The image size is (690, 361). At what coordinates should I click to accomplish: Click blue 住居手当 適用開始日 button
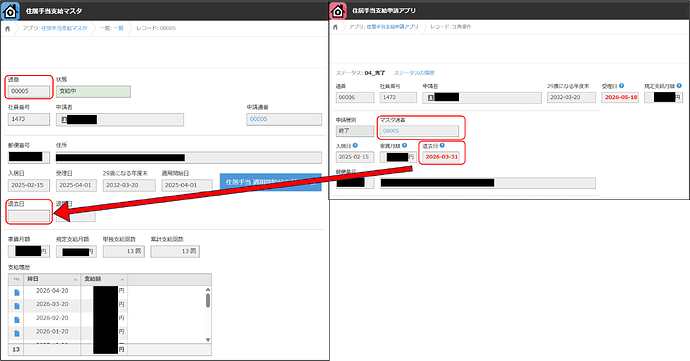271,182
